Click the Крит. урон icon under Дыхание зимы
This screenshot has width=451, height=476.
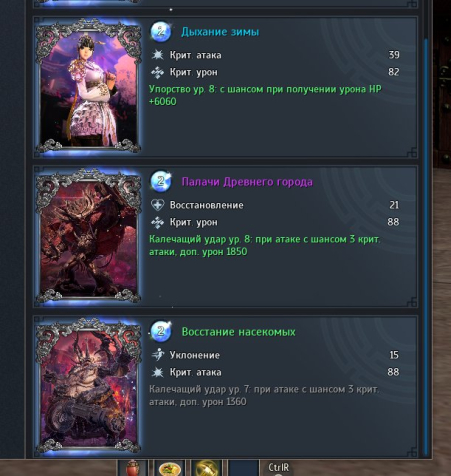point(157,72)
